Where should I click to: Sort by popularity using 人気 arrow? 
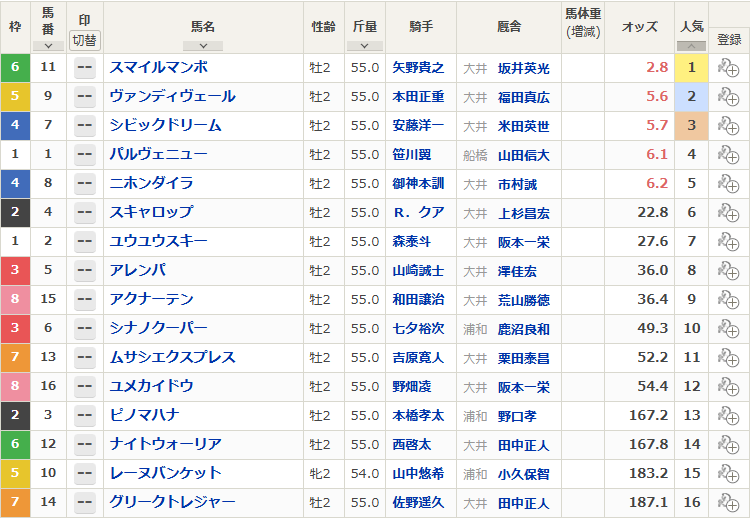click(x=691, y=46)
